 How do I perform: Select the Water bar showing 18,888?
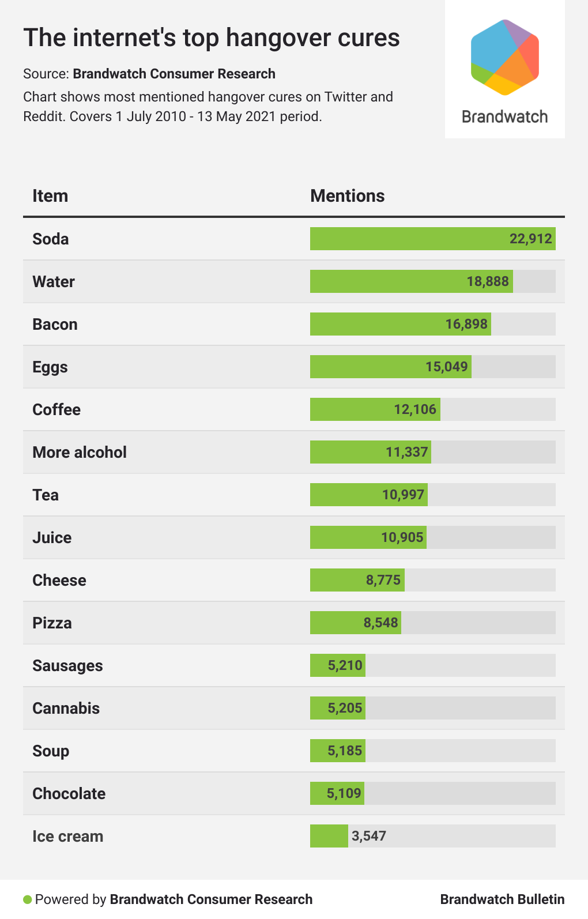tap(411, 281)
